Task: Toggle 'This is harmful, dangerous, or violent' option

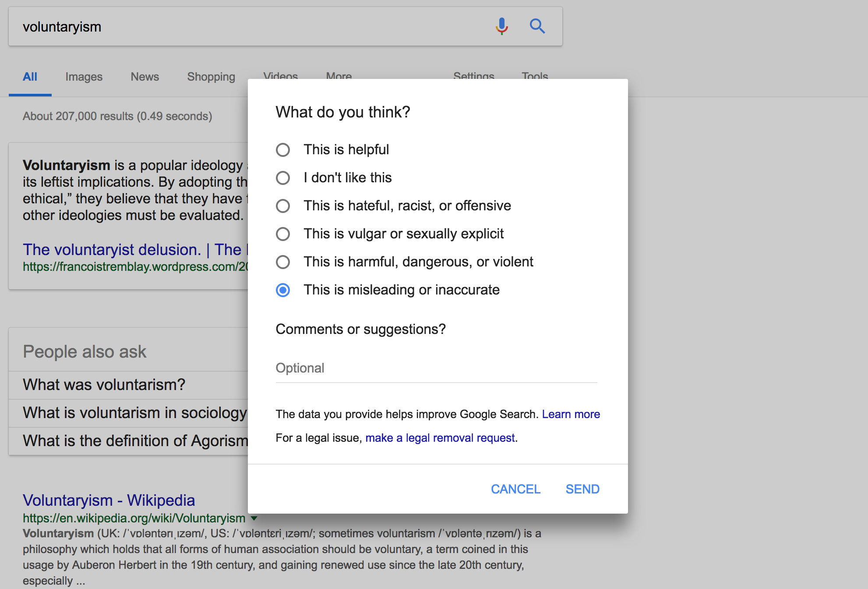Action: pyautogui.click(x=282, y=261)
